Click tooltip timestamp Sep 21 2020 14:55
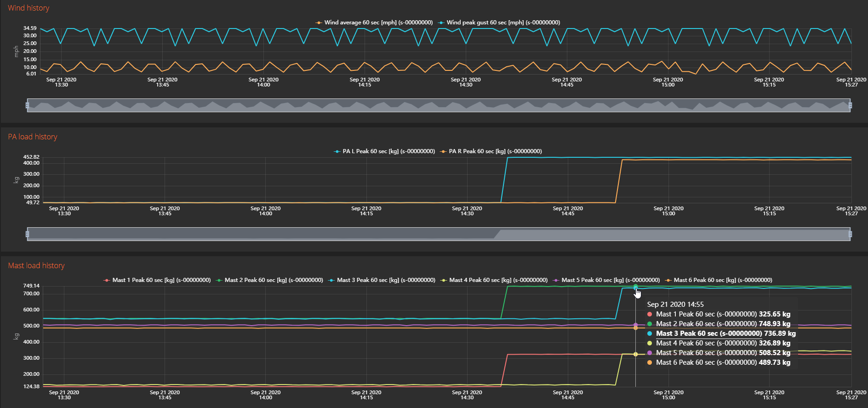 point(675,305)
